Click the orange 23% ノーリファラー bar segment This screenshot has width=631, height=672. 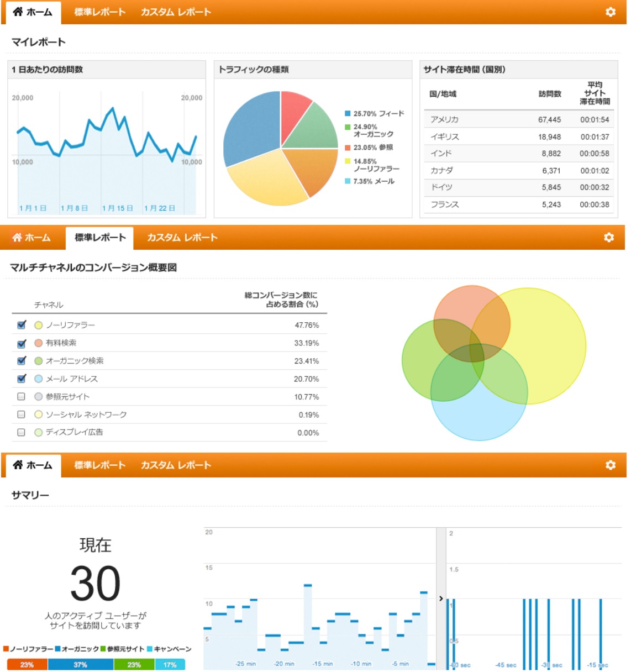pyautogui.click(x=27, y=665)
